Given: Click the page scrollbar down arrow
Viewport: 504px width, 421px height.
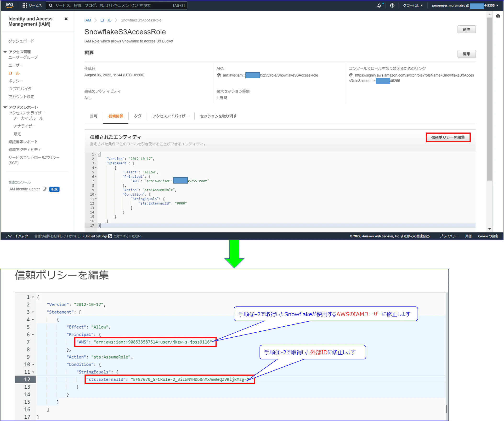Looking at the screenshot, I should point(490,229).
